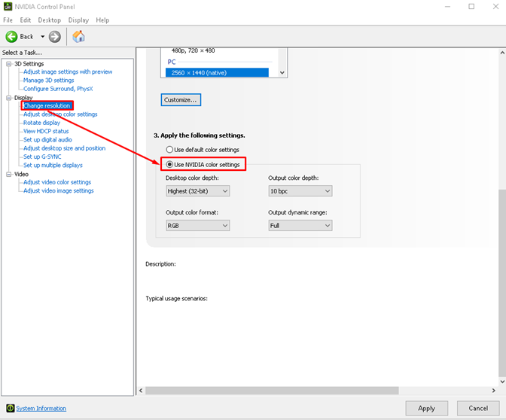Click the Forward arrow icon in toolbar
Image resolution: width=506 pixels, height=420 pixels.
[x=55, y=36]
